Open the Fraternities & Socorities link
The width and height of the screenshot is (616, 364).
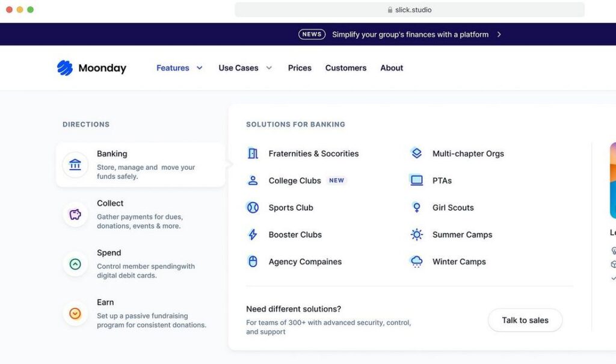coord(313,153)
